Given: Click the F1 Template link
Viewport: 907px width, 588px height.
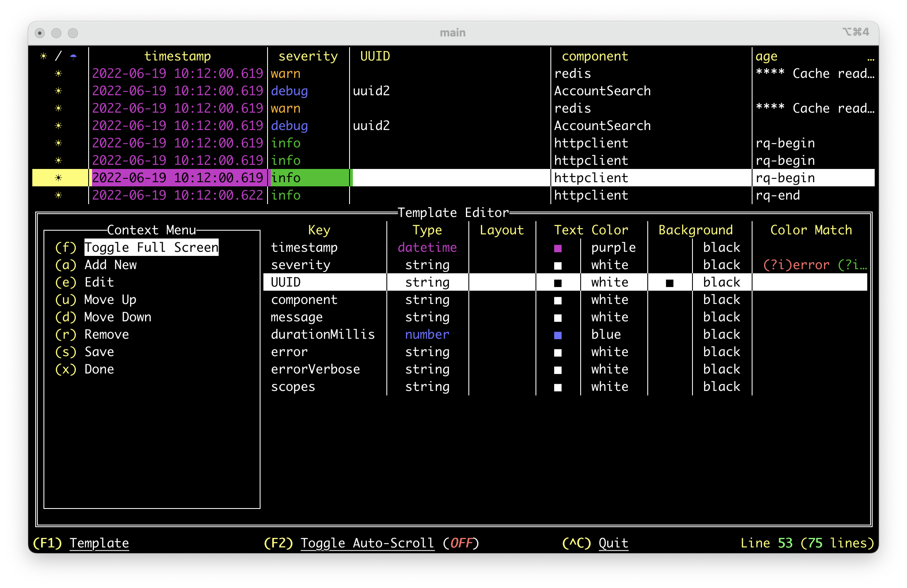Looking at the screenshot, I should pyautogui.click(x=99, y=543).
